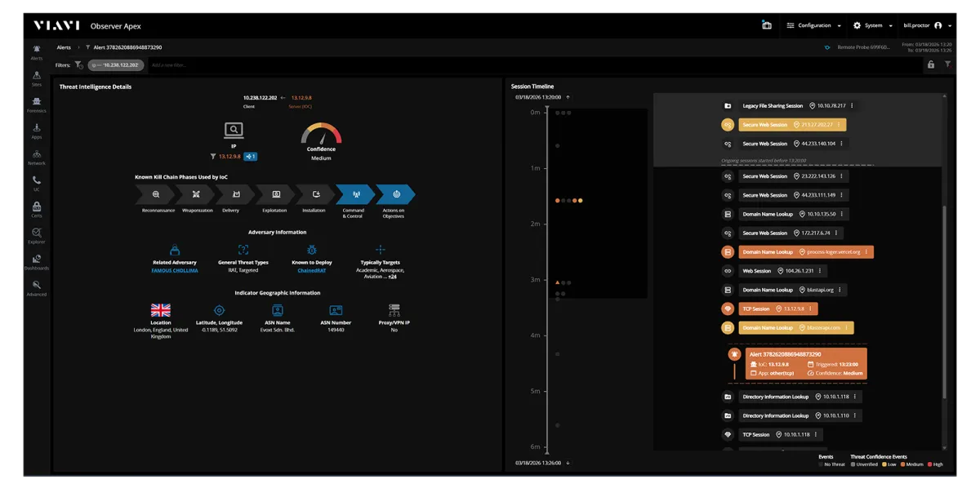Click the From/To date range at top right
Screen dimensions: 980x484
[927, 47]
